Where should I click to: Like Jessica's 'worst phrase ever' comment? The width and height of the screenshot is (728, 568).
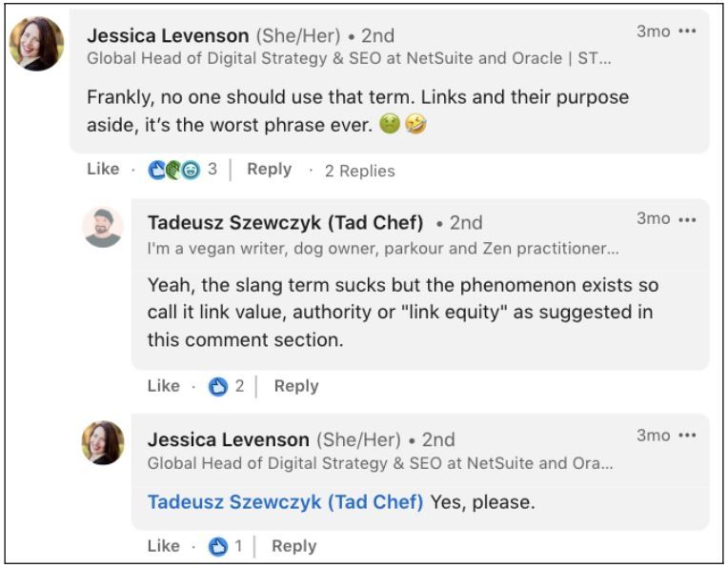[103, 169]
